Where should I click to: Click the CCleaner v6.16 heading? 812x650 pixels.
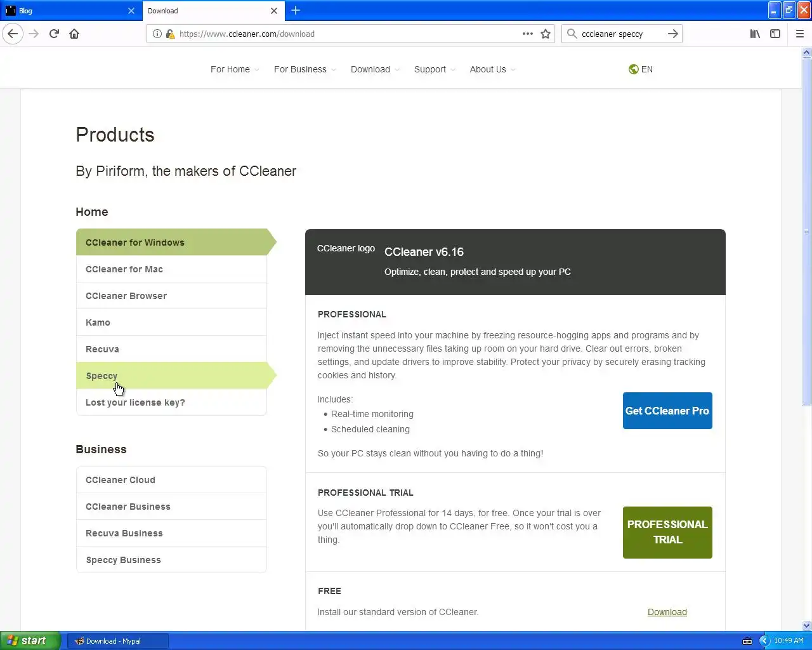(x=424, y=252)
